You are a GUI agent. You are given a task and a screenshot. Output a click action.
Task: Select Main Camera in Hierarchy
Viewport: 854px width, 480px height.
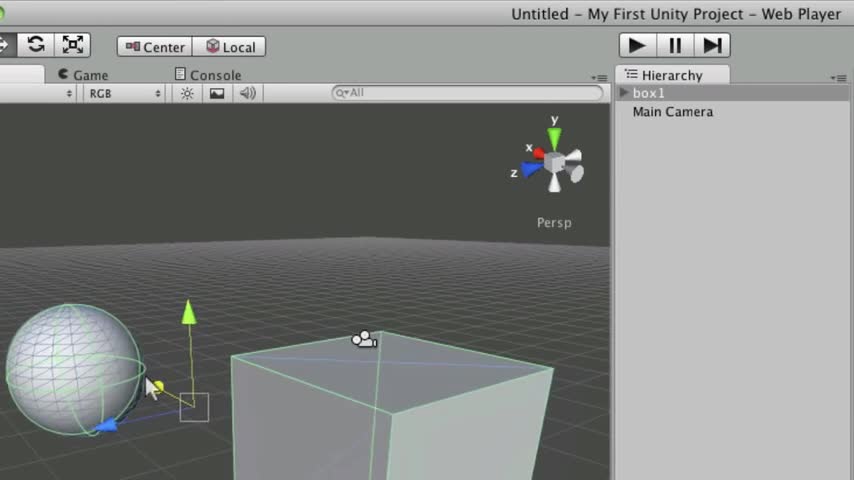coord(672,112)
